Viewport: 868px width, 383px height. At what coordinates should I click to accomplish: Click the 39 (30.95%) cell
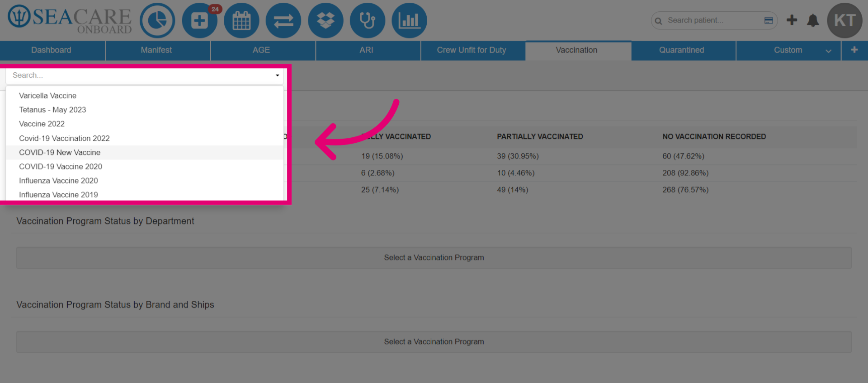tap(518, 156)
